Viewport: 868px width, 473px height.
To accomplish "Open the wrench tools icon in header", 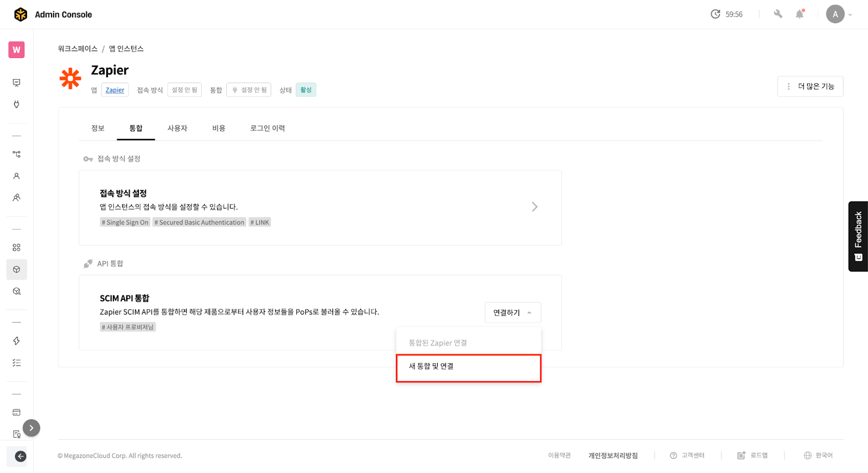I will (x=778, y=14).
